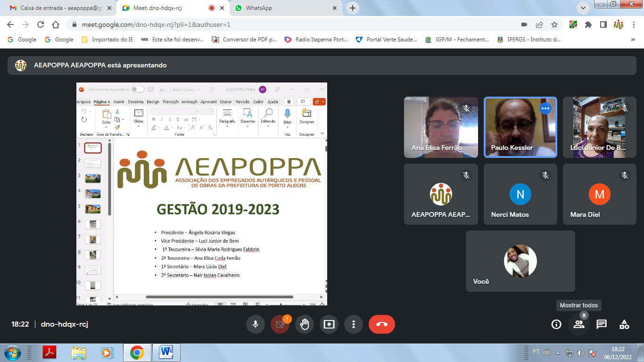Switch to the Gmail Caixa de entrada tab
644x362 pixels.
click(x=60, y=8)
